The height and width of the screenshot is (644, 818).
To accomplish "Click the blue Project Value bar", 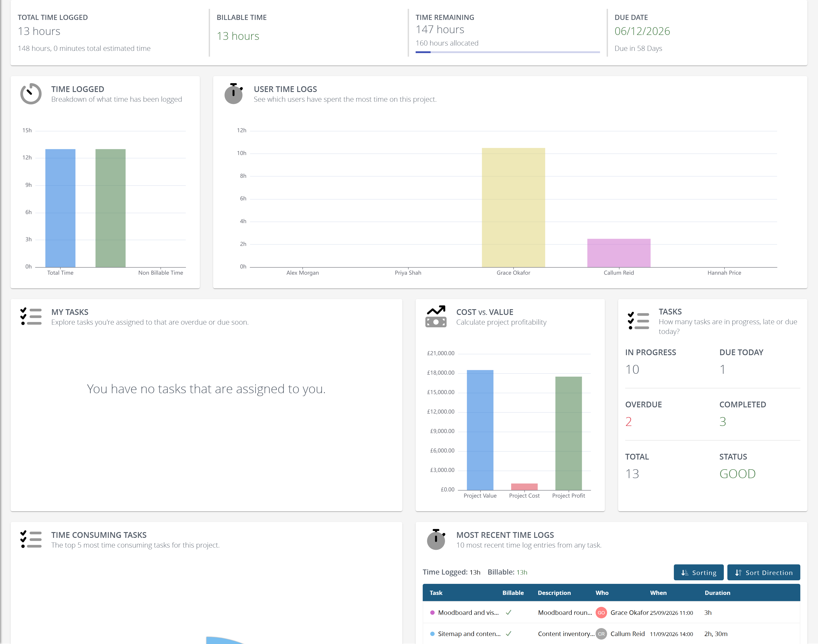I will [x=480, y=430].
